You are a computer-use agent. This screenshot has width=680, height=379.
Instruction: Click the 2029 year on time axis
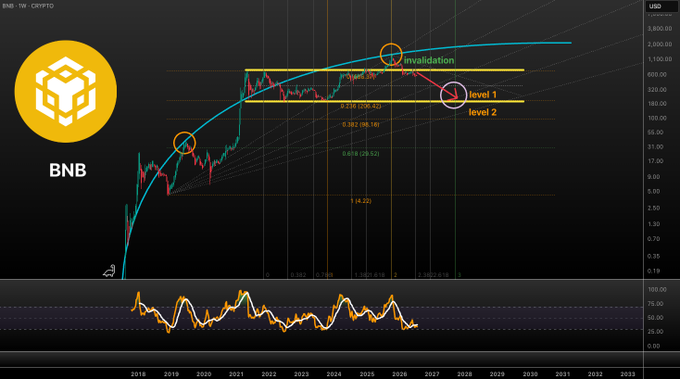[x=497, y=374]
